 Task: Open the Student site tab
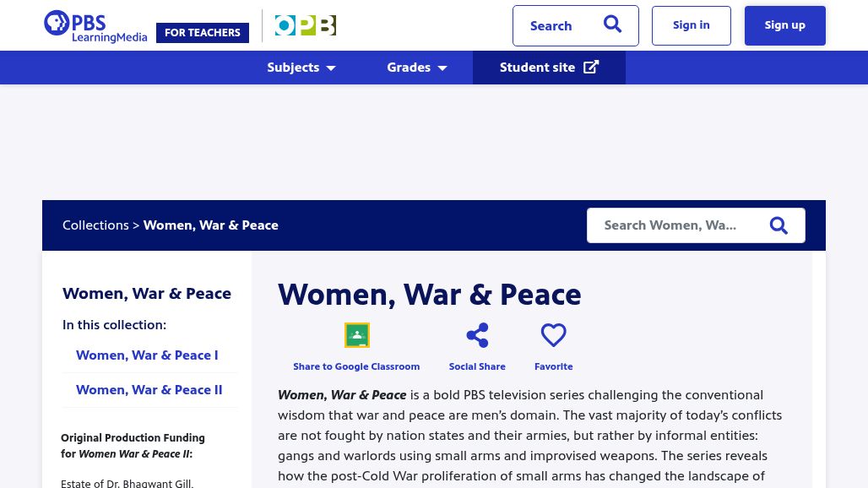[538, 68]
